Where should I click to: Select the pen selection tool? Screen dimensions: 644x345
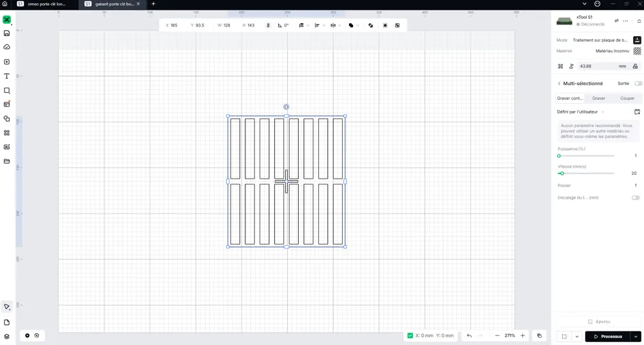click(6, 307)
